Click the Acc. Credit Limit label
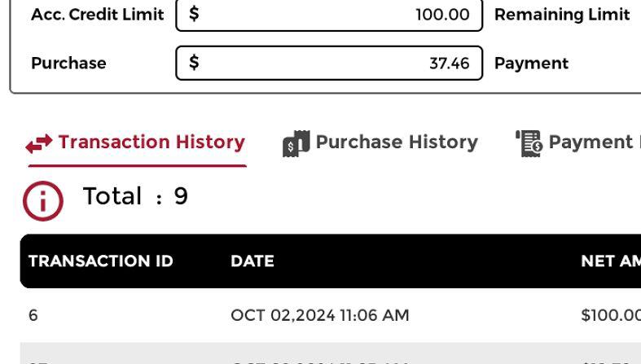This screenshot has height=364, width=641. point(97,15)
